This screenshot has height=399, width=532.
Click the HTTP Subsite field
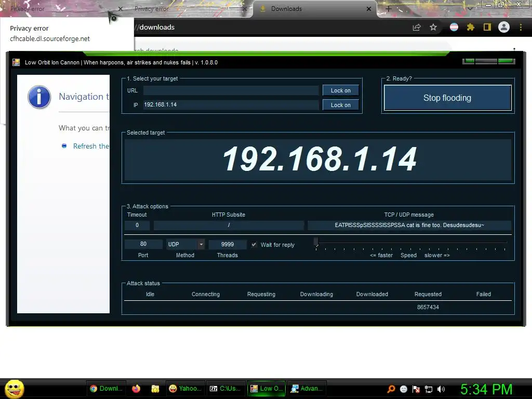click(x=229, y=225)
